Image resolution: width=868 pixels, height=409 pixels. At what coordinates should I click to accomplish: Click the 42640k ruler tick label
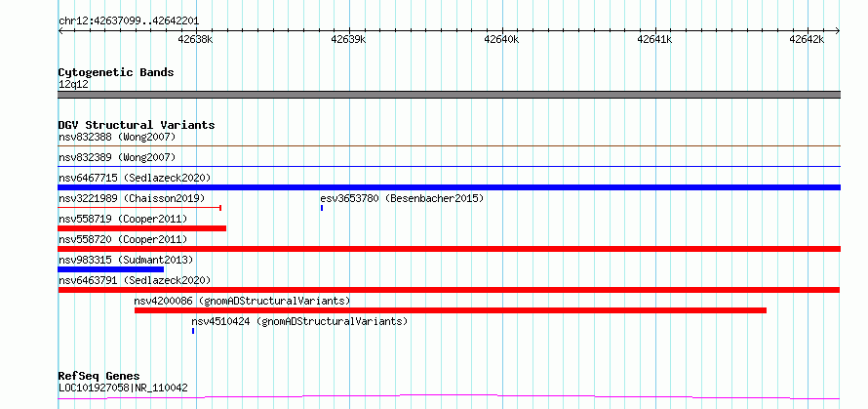point(501,40)
